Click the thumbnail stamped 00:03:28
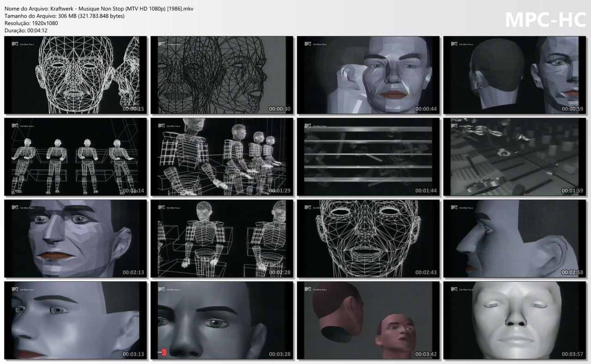The image size is (591, 364). [222, 320]
